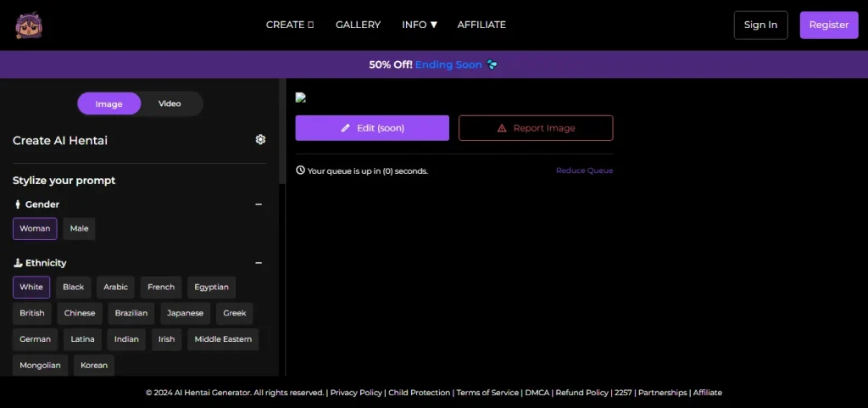Choose the Latina option
This screenshot has height=408, width=868.
[x=82, y=339]
